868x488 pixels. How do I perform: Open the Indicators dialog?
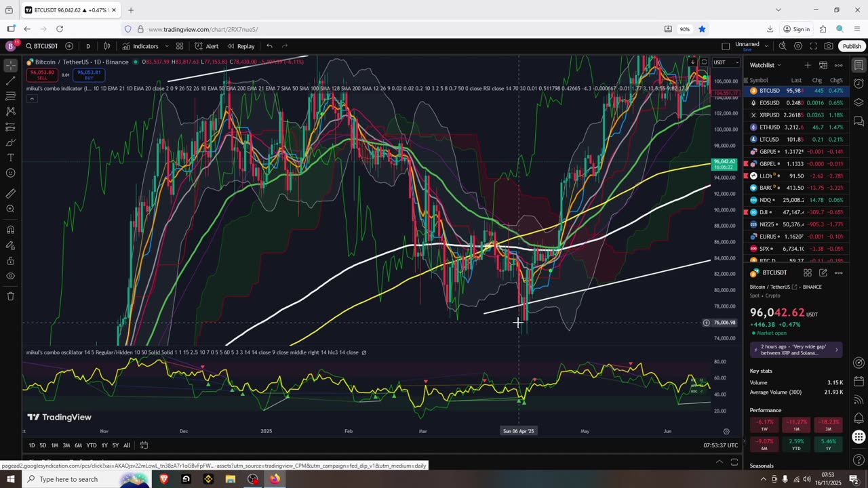(x=140, y=46)
